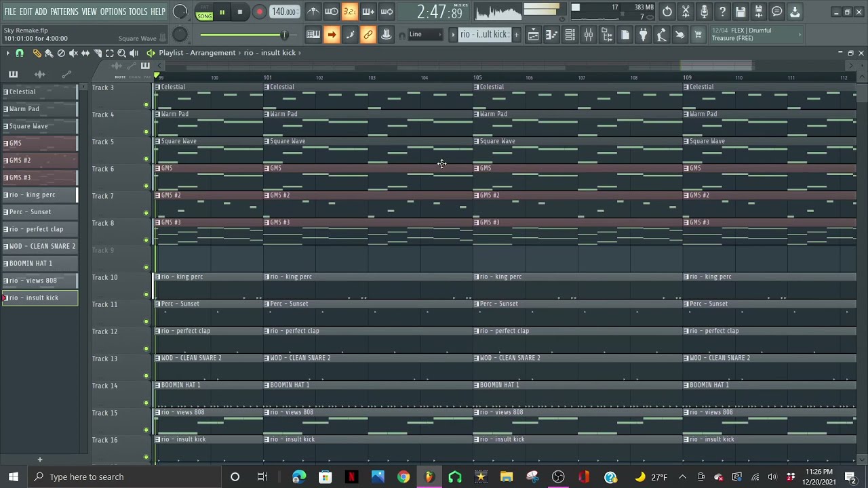Open Playlist options menu arrow
The width and height of the screenshot is (868, 488).
pyautogui.click(x=7, y=53)
